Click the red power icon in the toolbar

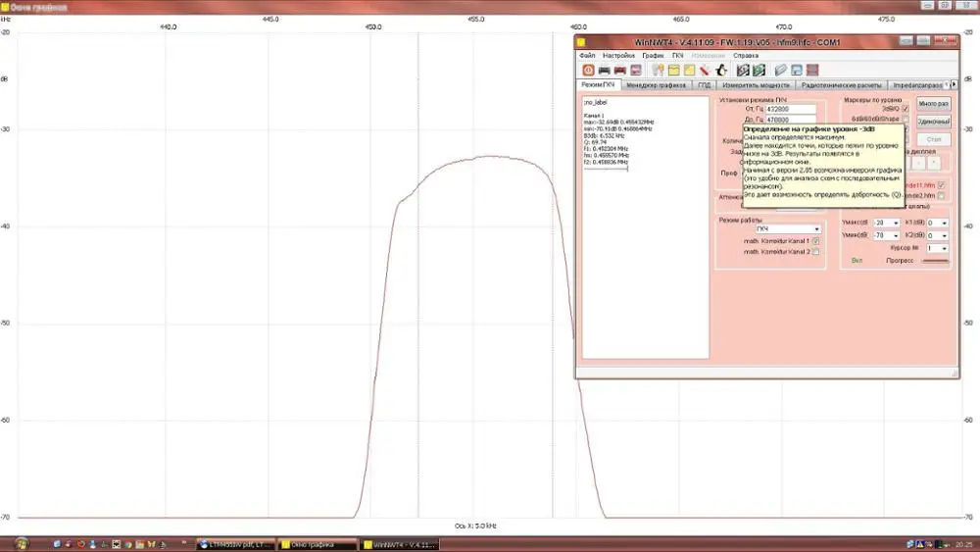click(588, 71)
